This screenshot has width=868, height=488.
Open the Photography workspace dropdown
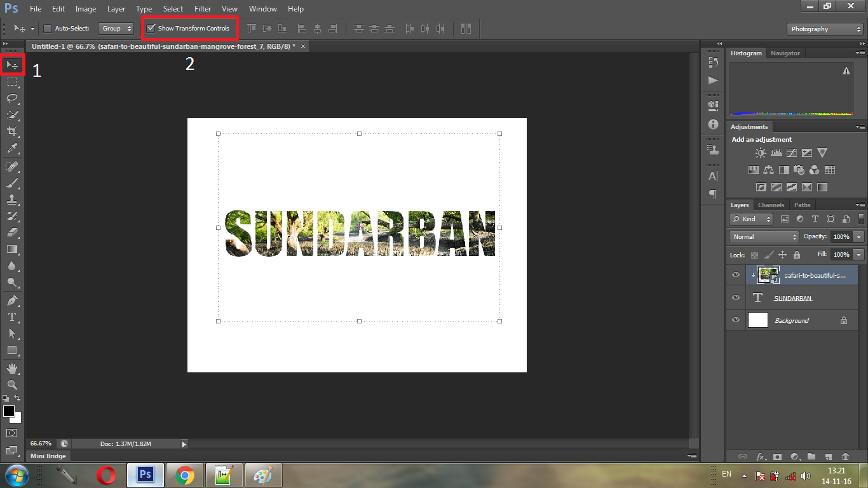(x=824, y=29)
